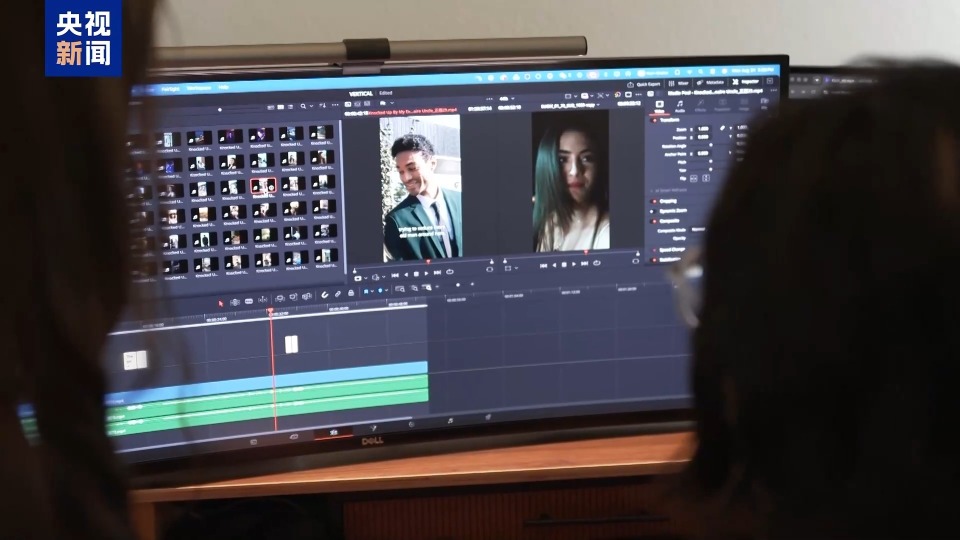Adjust the Rotation Angle slider
The height and width of the screenshot is (540, 960).
tap(711, 145)
